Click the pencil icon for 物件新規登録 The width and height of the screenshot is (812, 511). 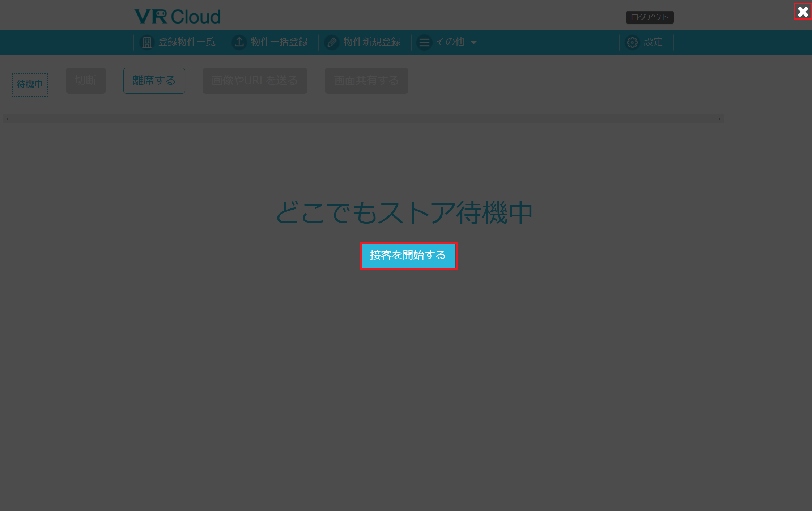332,42
